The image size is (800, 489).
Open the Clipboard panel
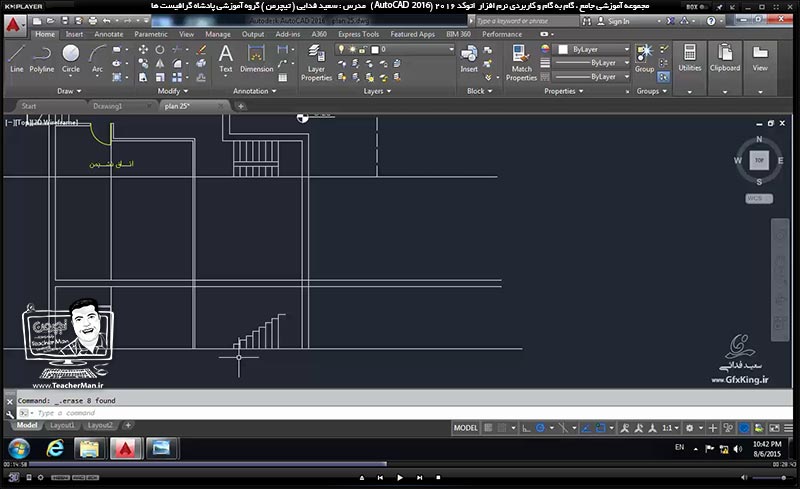[724, 57]
